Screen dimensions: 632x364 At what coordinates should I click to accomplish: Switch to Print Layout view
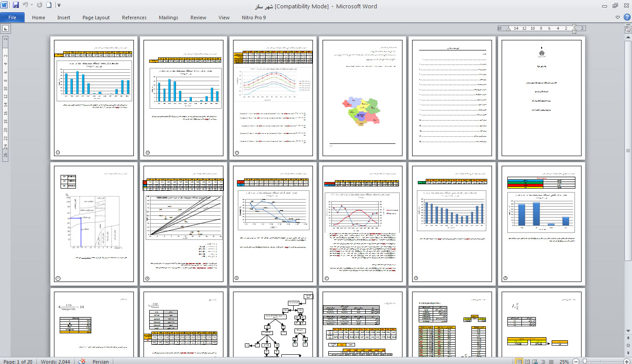[x=519, y=361]
